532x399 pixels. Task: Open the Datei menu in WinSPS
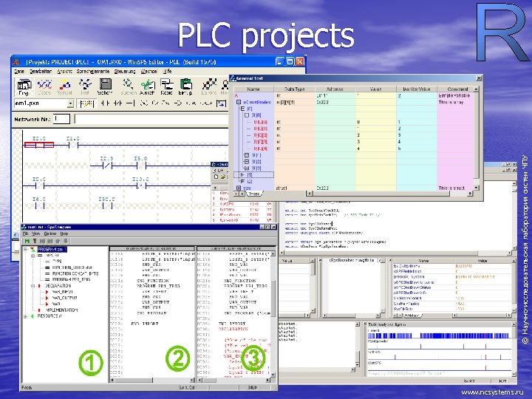point(19,72)
